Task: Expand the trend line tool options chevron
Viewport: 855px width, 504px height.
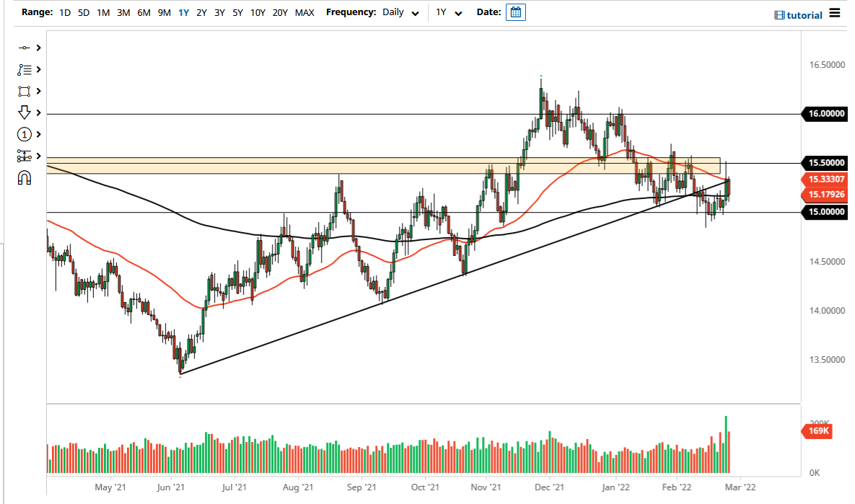Action: tap(38, 48)
